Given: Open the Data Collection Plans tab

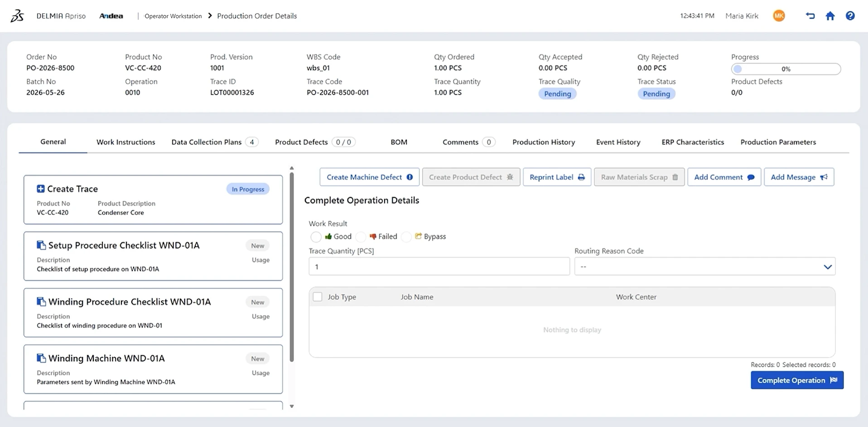Looking at the screenshot, I should point(215,142).
